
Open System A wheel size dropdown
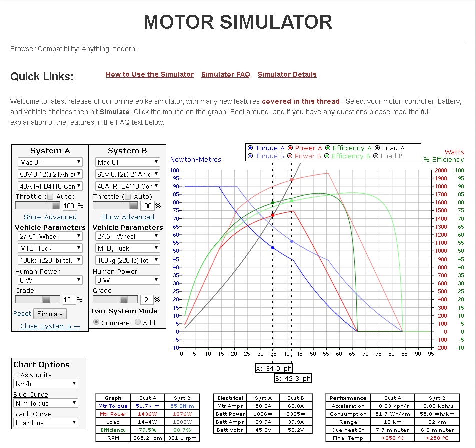50,236
